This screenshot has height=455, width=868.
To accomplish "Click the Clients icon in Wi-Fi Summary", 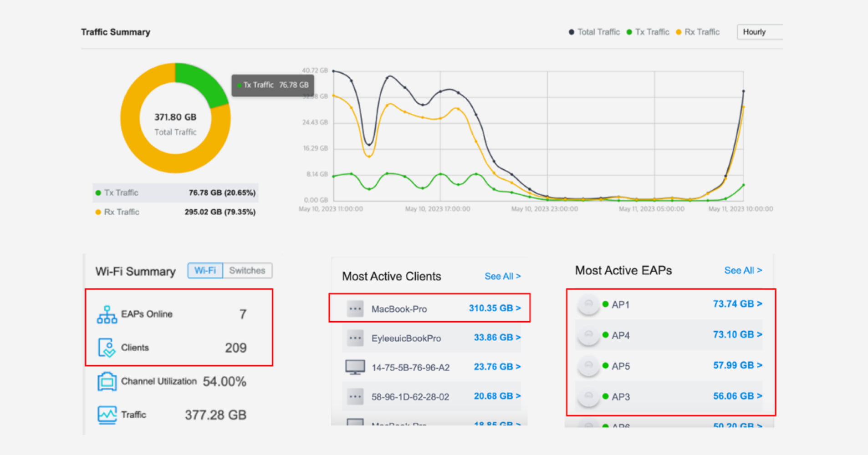I will [x=107, y=348].
